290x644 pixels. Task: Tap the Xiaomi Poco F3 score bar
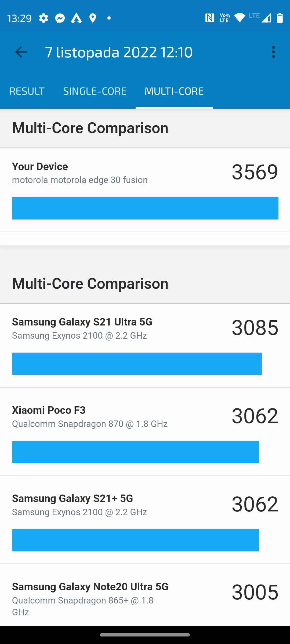tap(135, 452)
